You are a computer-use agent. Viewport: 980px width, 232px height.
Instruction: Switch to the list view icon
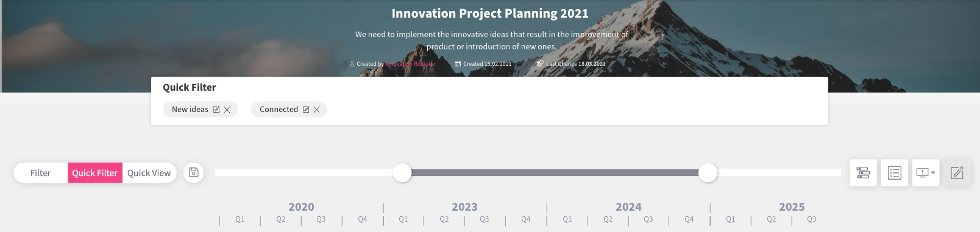pos(895,173)
